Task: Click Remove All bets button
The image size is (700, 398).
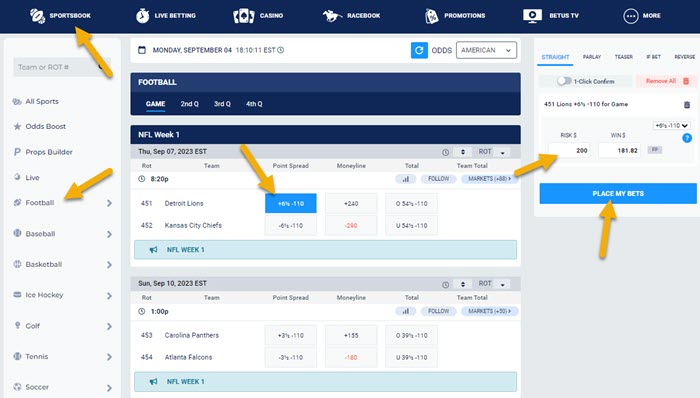Action: (667, 81)
